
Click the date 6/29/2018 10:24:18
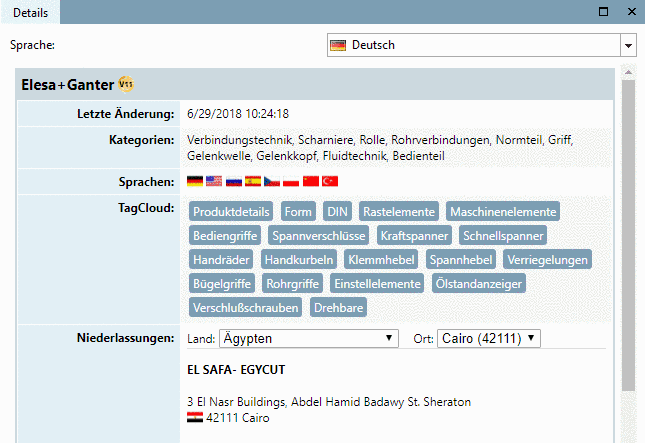238,114
